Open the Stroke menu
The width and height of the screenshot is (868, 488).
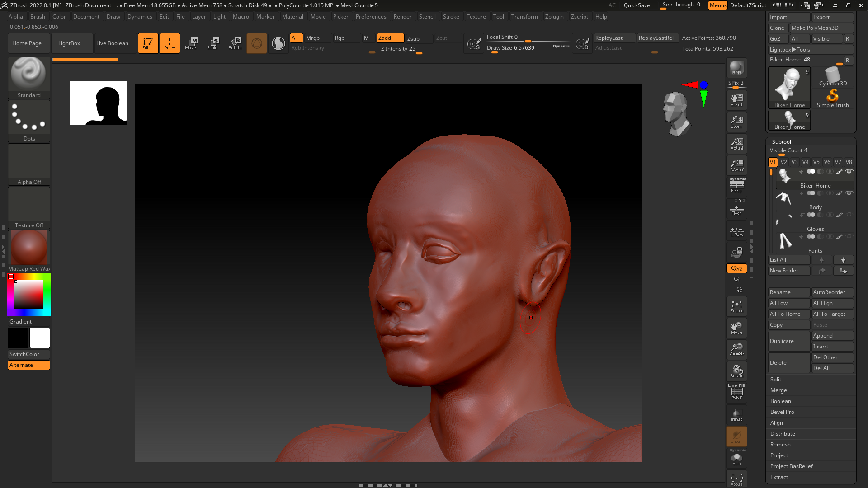pyautogui.click(x=451, y=17)
